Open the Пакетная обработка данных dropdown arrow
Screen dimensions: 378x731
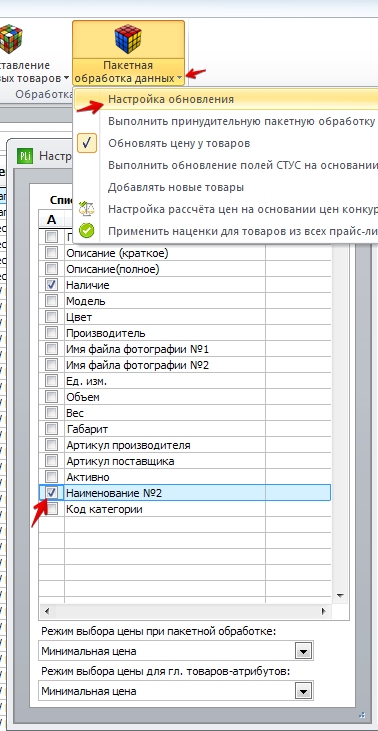point(180,78)
